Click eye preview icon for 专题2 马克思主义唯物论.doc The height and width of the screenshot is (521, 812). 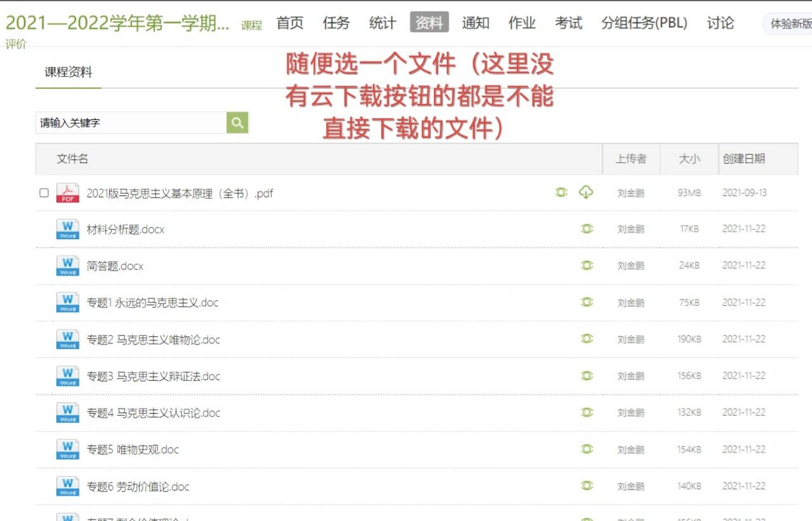tap(587, 339)
